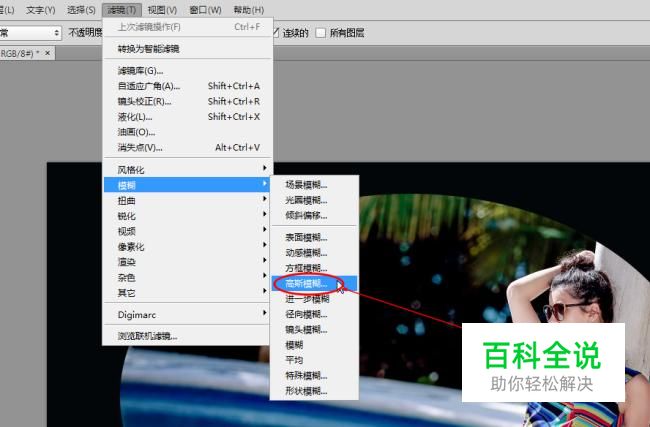Open the 滤镜(T) menu
The image size is (650, 427).
tap(121, 10)
